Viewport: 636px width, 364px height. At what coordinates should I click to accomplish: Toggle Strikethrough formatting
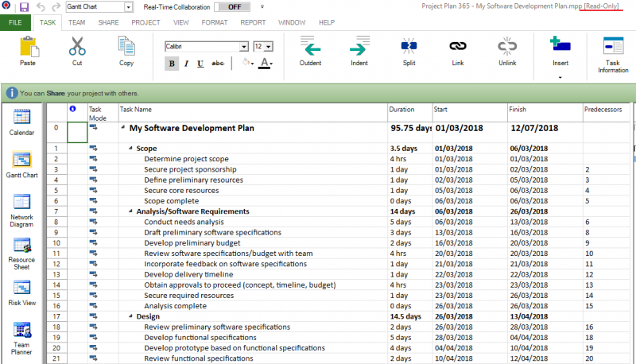pyautogui.click(x=218, y=64)
